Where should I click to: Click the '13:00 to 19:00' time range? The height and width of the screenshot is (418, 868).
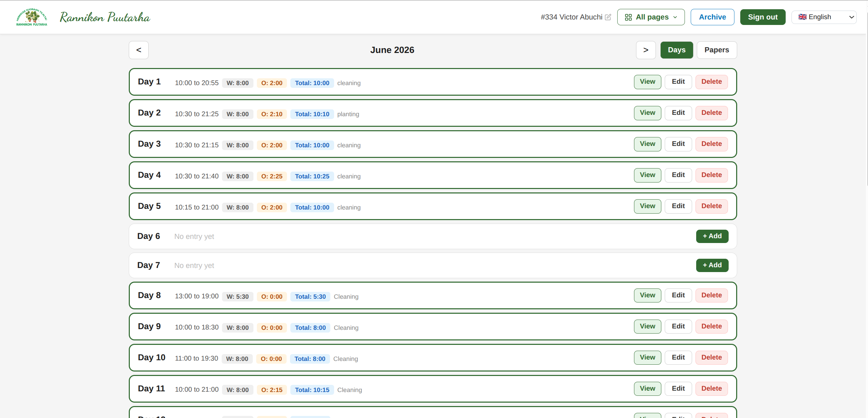197,296
